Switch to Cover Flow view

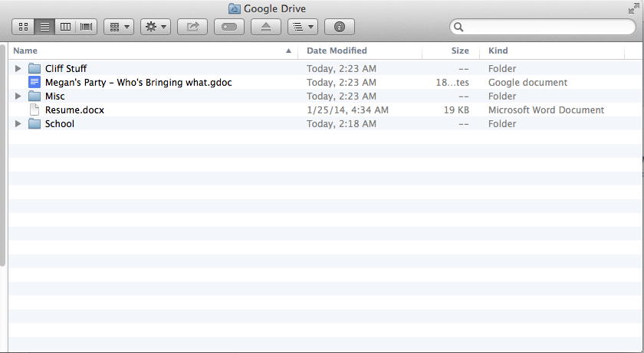(x=86, y=27)
